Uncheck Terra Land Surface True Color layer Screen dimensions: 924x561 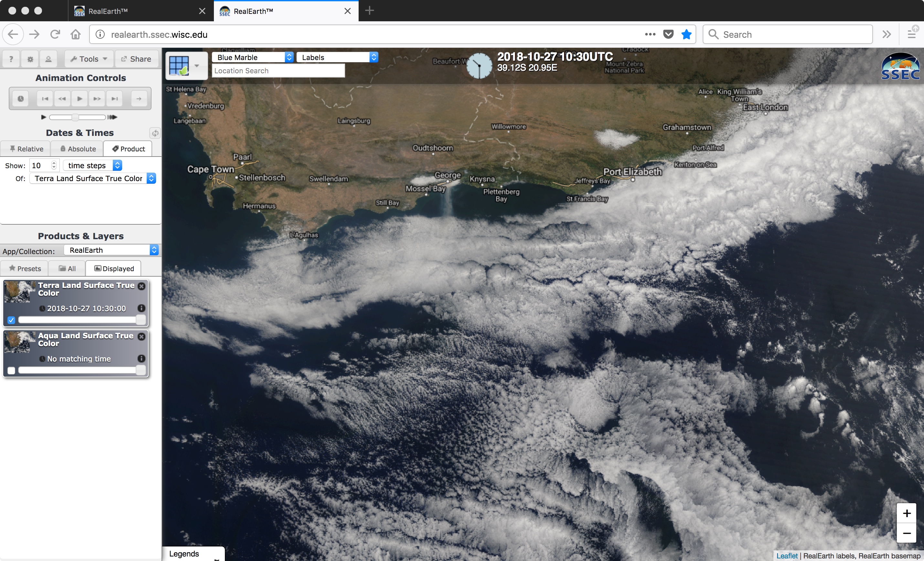[11, 320]
